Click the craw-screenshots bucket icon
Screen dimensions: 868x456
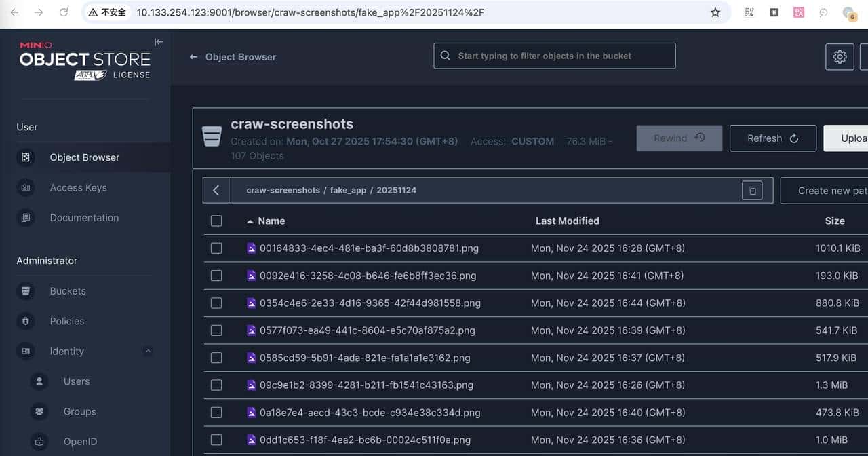click(x=212, y=136)
